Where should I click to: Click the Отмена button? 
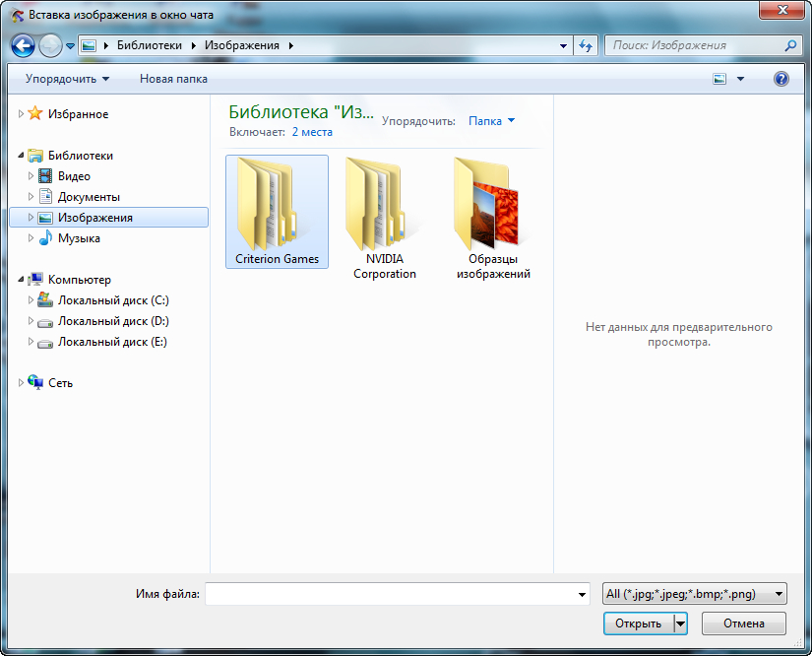point(743,623)
